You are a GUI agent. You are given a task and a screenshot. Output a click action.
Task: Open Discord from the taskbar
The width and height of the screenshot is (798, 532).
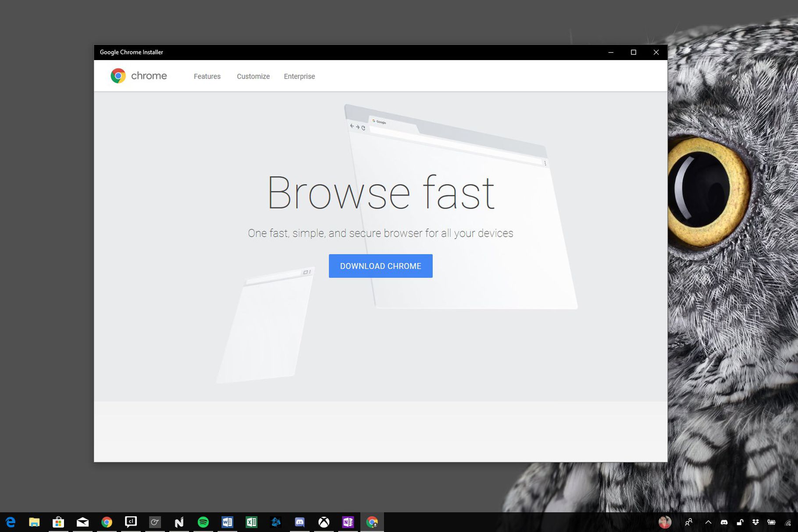coord(299,522)
